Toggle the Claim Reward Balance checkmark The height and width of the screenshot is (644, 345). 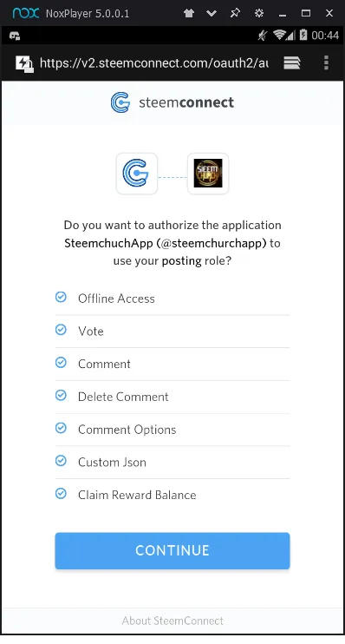coord(61,494)
